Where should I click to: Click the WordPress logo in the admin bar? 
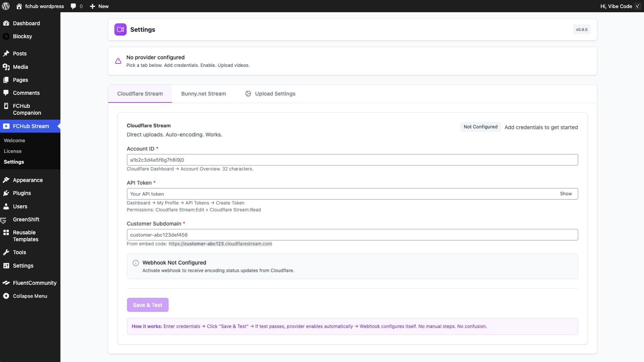tap(6, 6)
